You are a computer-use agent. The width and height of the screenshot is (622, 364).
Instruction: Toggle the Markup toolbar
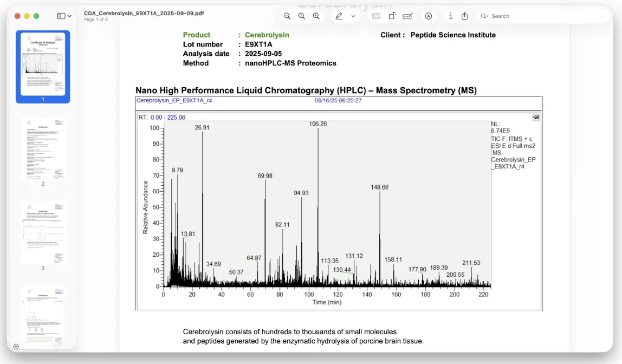(x=429, y=16)
